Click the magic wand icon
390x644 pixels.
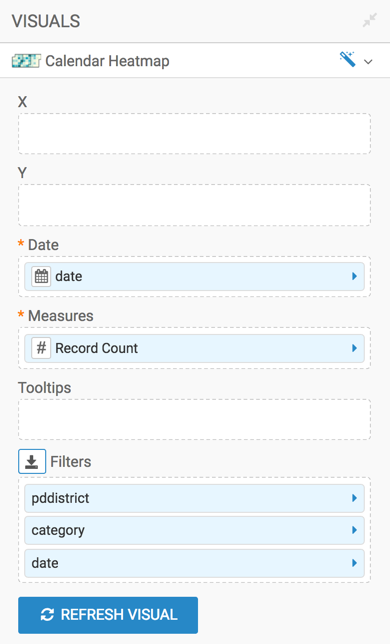click(x=347, y=60)
